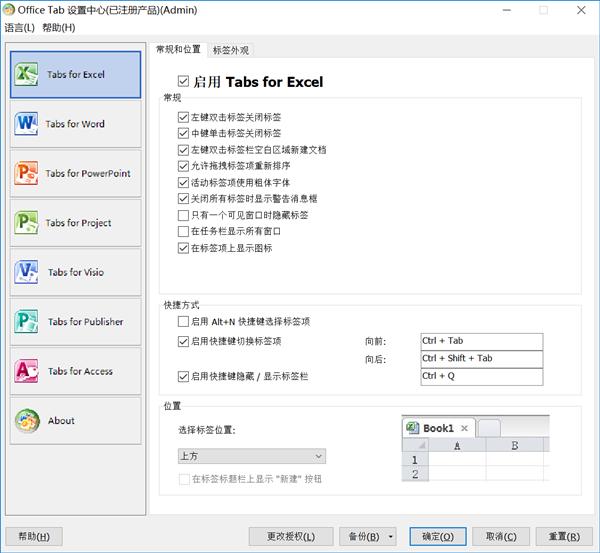The width and height of the screenshot is (600, 553).
Task: Select Tabs for Publisher in the sidebar
Action: tap(75, 321)
